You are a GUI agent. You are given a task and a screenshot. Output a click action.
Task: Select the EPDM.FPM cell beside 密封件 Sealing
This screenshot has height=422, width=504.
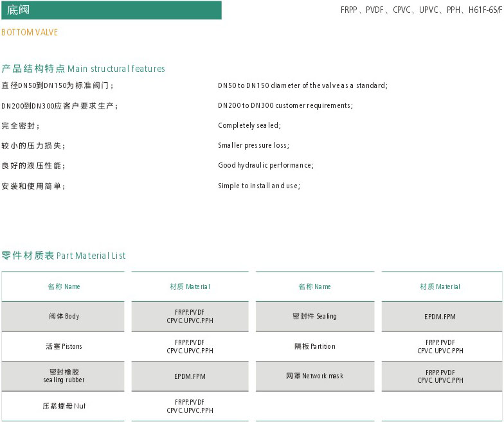coord(440,316)
